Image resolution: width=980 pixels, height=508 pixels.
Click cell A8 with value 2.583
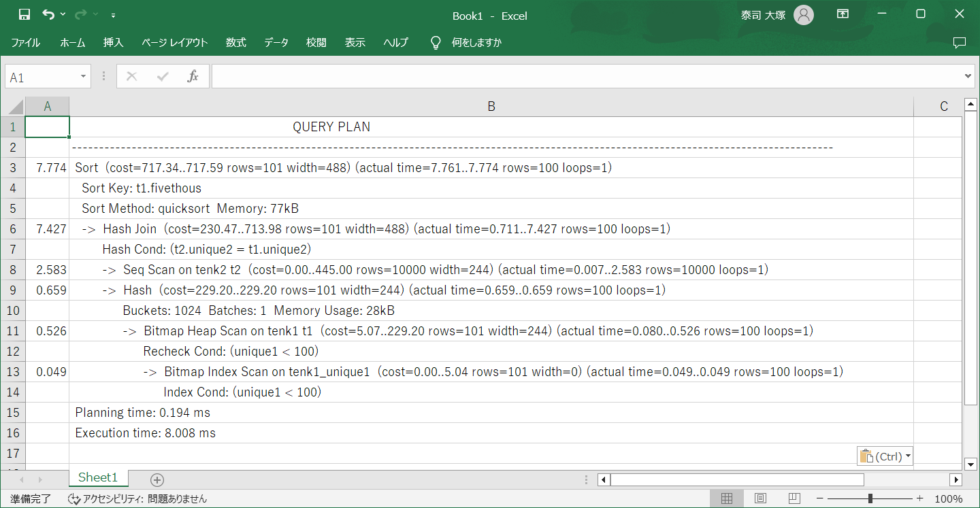(x=47, y=270)
